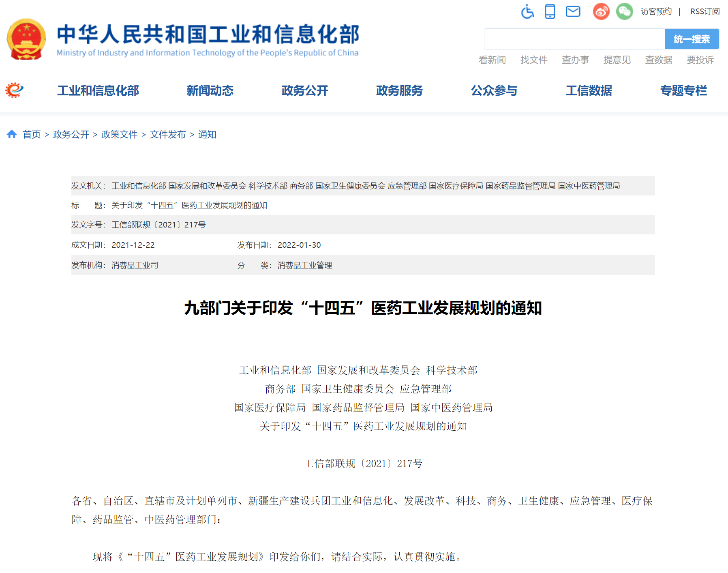Click the home icon in breadcrumb

[x=12, y=134]
